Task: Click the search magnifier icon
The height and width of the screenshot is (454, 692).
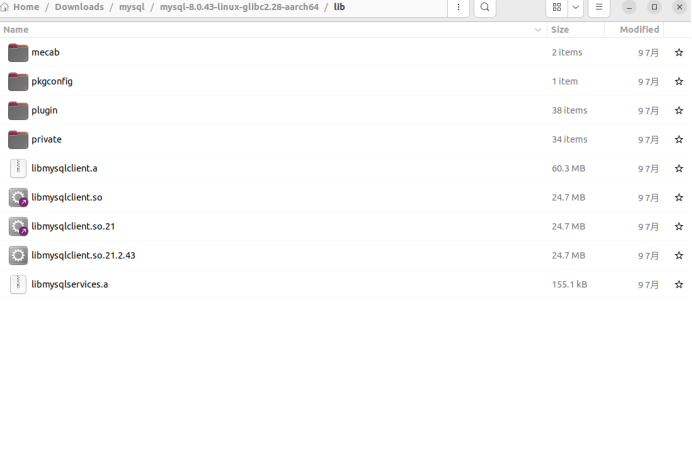Action: 485,7
